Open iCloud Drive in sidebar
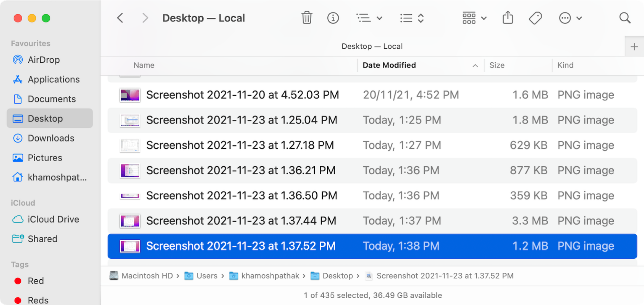Screen dimensions: 644x305 (x=50, y=219)
